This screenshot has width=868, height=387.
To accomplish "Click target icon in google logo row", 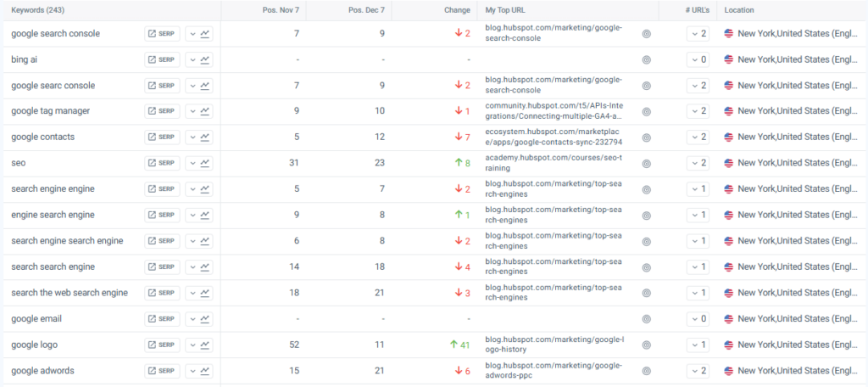I will coord(646,345).
